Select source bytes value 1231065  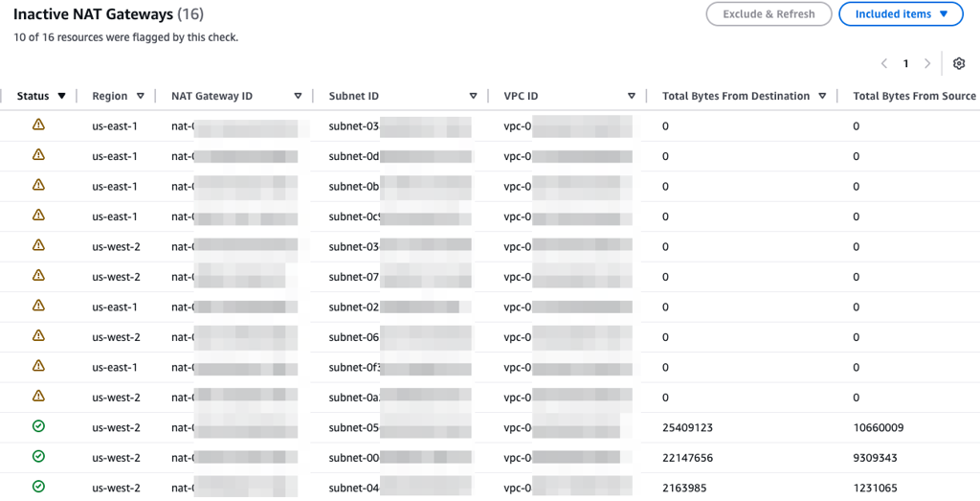(875, 488)
